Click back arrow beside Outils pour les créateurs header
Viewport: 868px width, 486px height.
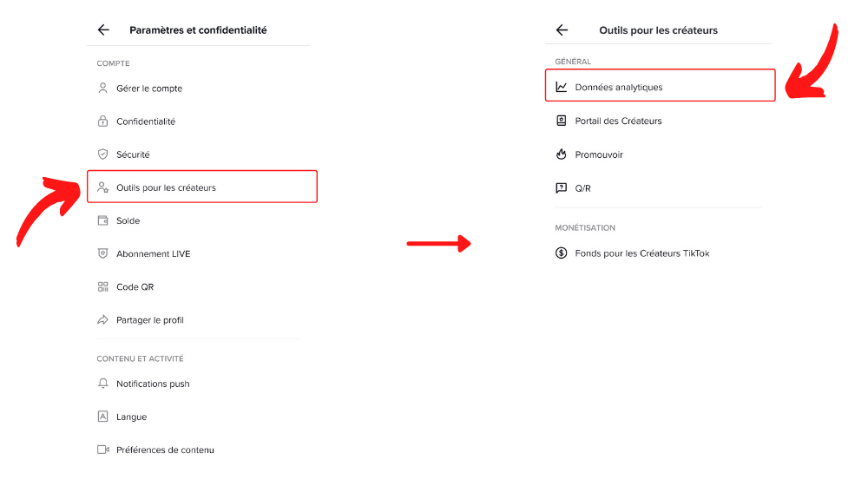[x=562, y=30]
